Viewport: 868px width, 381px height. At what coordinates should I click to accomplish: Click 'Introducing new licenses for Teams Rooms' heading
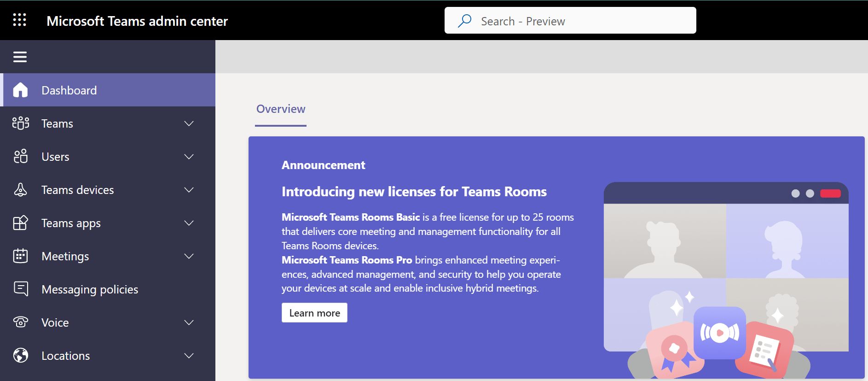click(x=414, y=192)
